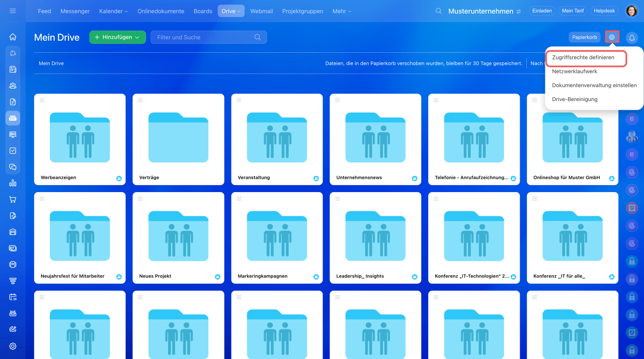Select Netzwerklaufwerk from the menu
The width and height of the screenshot is (644, 359).
tap(575, 71)
